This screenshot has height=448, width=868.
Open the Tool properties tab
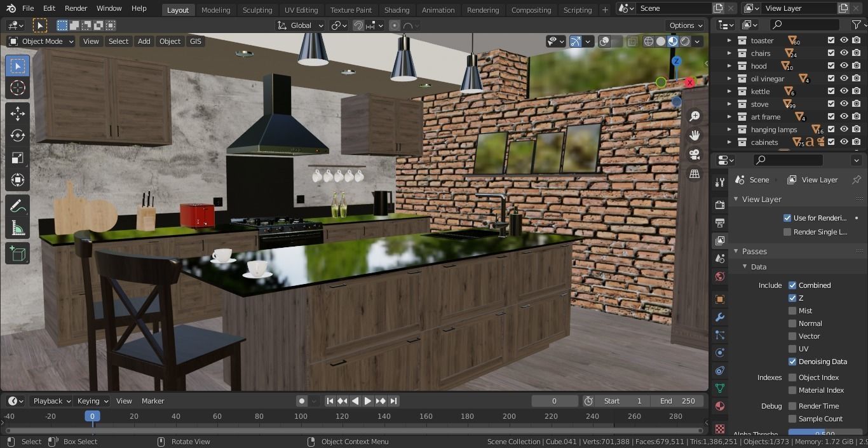719,182
